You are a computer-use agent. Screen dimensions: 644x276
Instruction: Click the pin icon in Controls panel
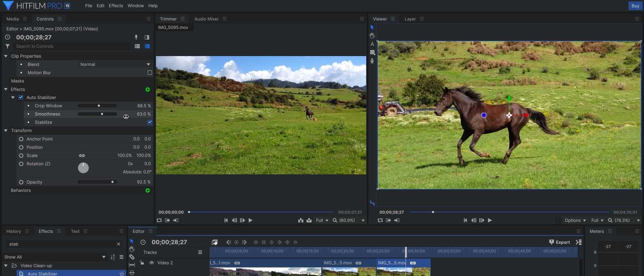click(136, 37)
